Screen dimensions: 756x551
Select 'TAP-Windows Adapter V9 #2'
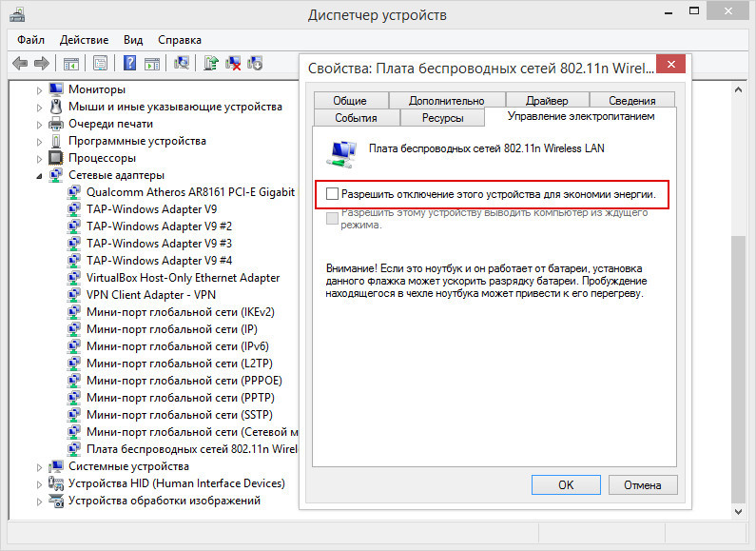159,226
